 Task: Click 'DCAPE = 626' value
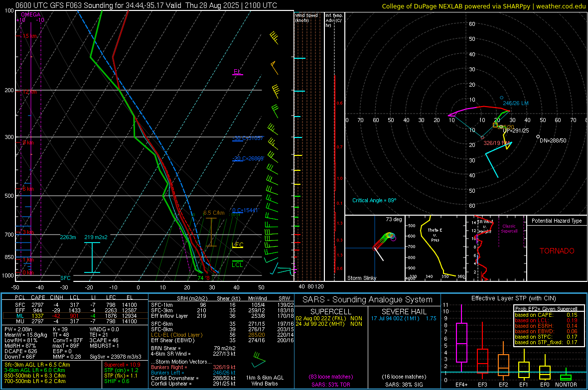[x=20, y=351]
